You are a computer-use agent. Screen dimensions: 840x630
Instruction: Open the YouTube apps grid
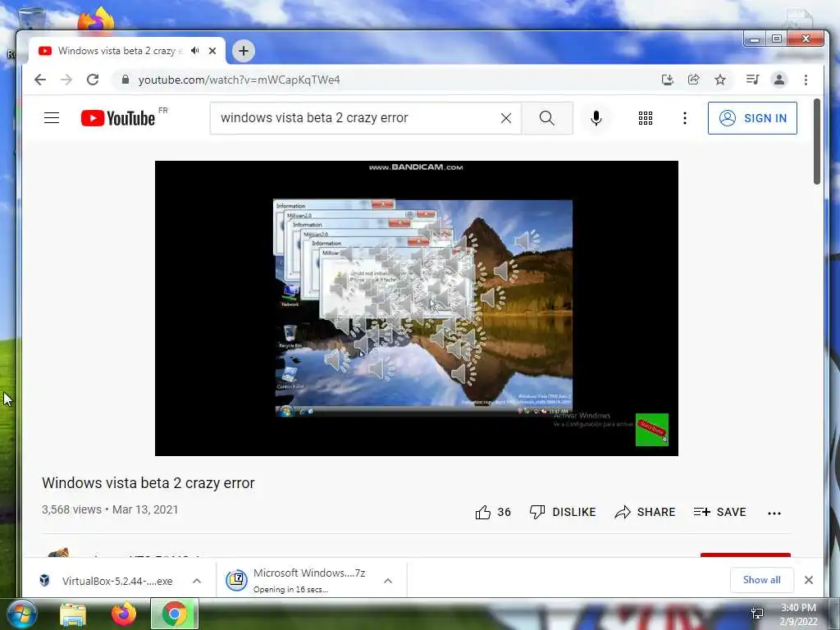[646, 118]
